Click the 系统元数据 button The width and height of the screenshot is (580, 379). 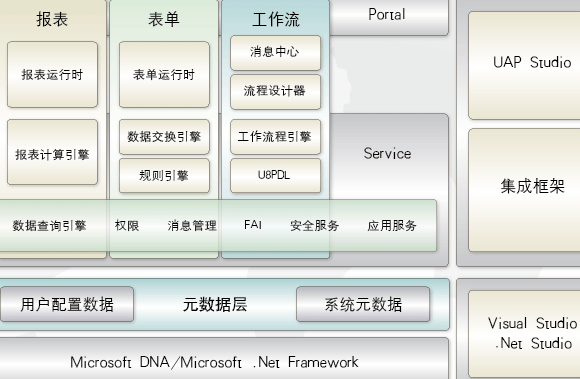pos(363,304)
